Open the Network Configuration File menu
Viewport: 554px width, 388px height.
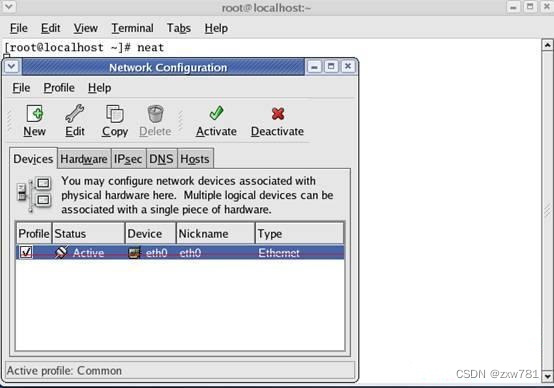pos(21,88)
